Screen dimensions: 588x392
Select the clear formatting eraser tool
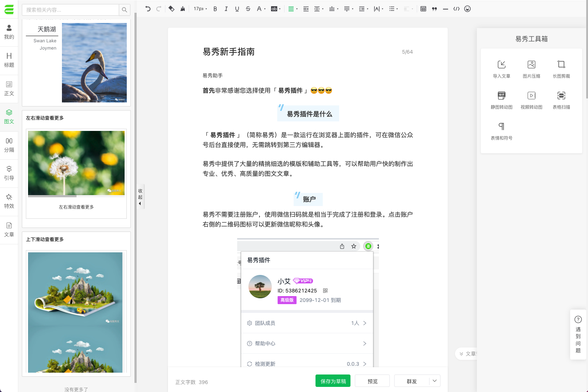point(171,9)
